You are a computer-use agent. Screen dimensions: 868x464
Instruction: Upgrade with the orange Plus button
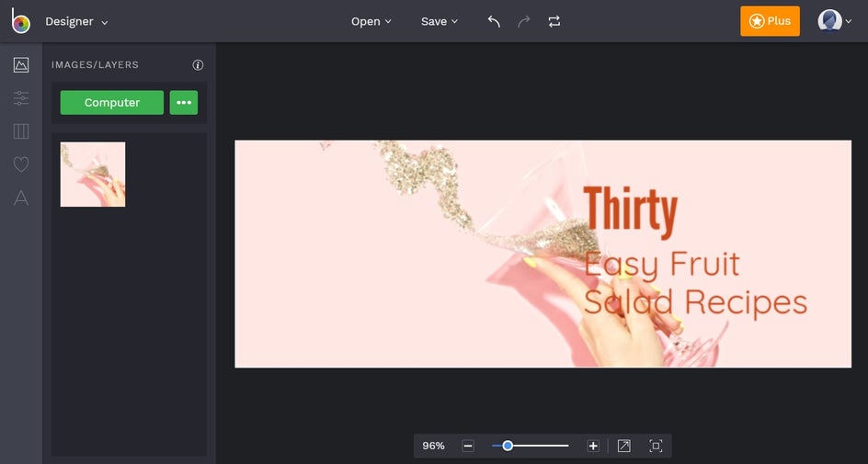point(770,21)
